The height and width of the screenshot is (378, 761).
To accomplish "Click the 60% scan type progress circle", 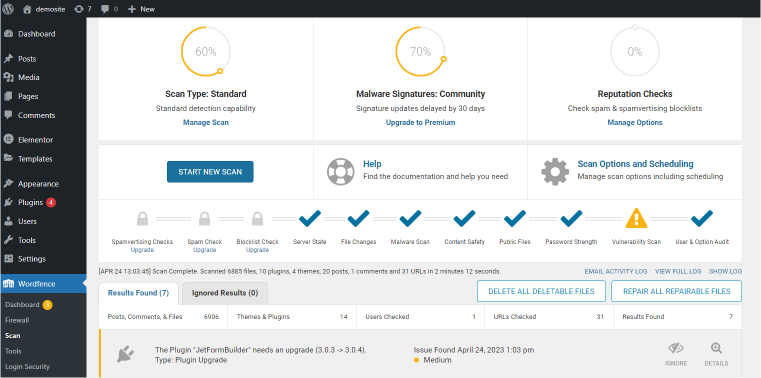I will coord(206,51).
